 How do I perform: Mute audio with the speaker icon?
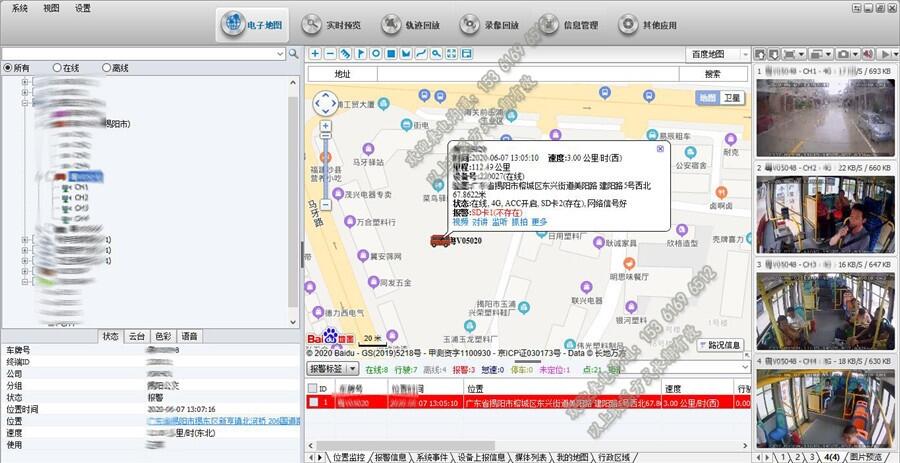(x=865, y=53)
